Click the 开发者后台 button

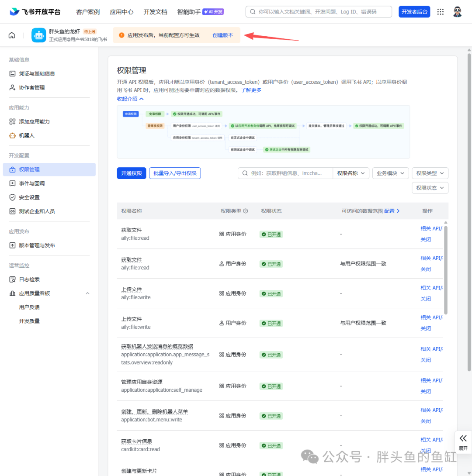414,12
